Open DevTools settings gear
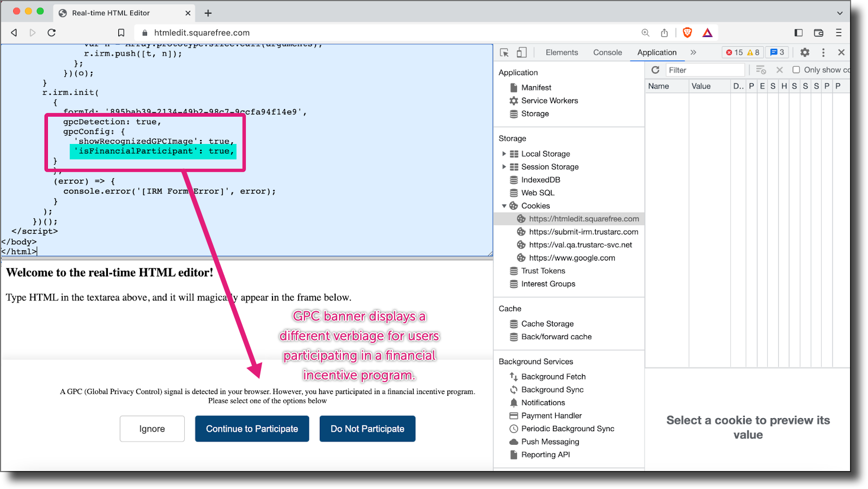The width and height of the screenshot is (868, 489). 805,52
